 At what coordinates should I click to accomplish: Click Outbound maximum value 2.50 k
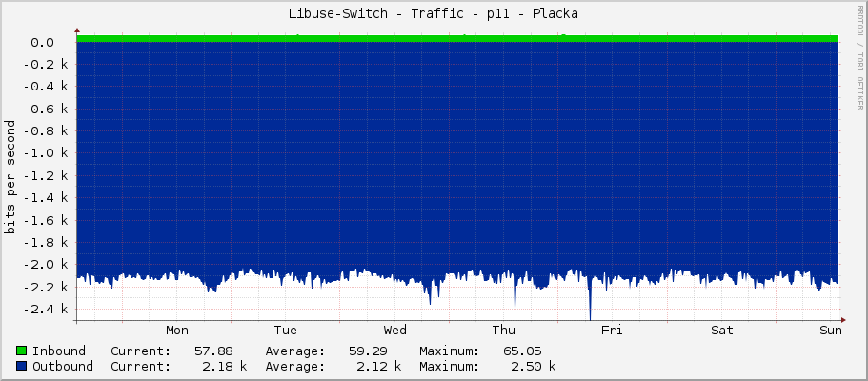click(x=534, y=366)
